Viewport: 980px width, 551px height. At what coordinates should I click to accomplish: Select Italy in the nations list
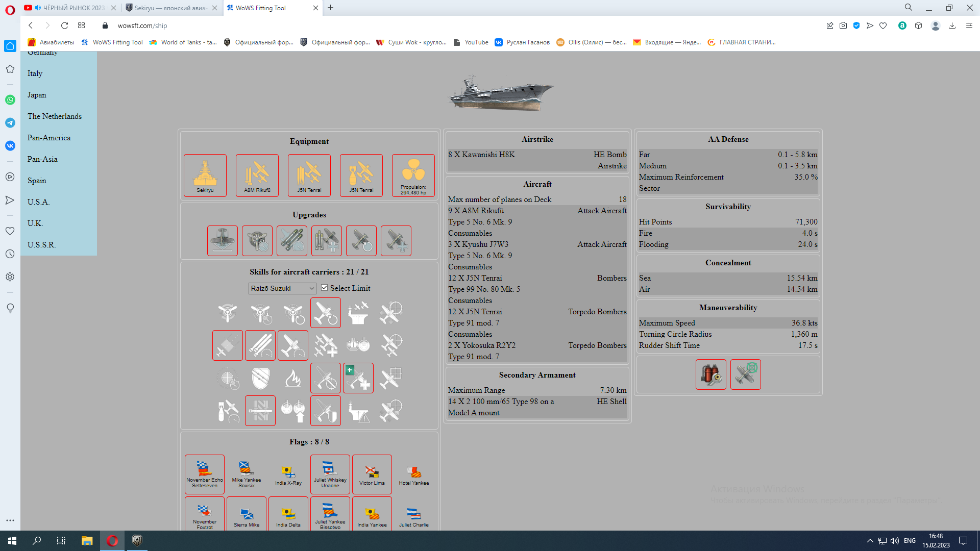[35, 73]
